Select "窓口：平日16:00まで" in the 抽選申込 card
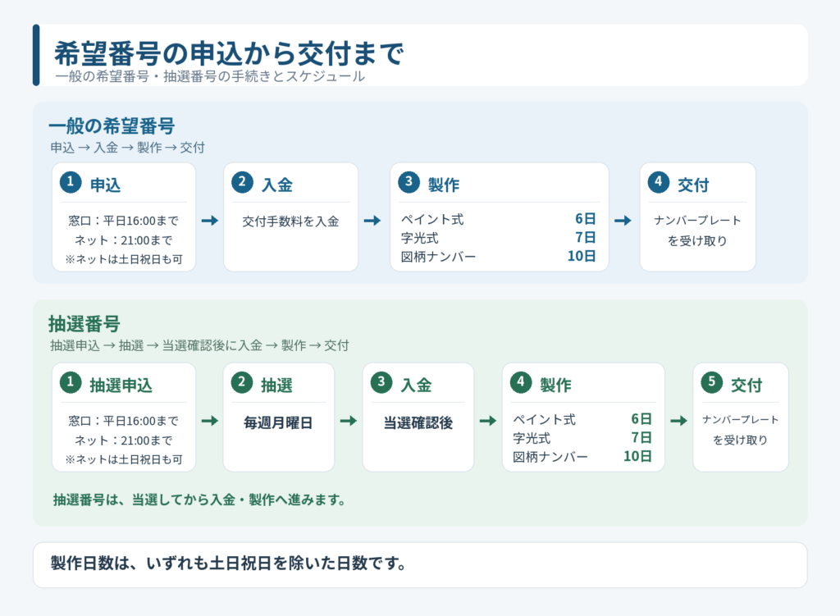This screenshot has width=840, height=616. coord(124,421)
